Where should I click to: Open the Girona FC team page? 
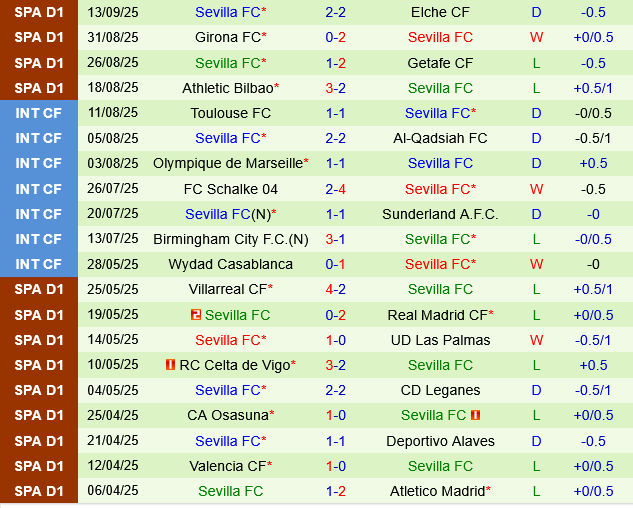(x=227, y=37)
